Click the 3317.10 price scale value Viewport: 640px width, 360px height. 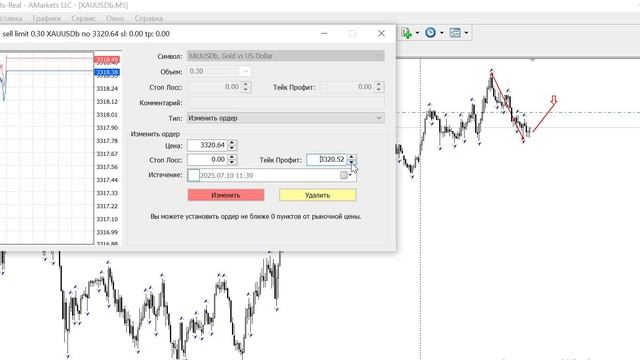107,219
